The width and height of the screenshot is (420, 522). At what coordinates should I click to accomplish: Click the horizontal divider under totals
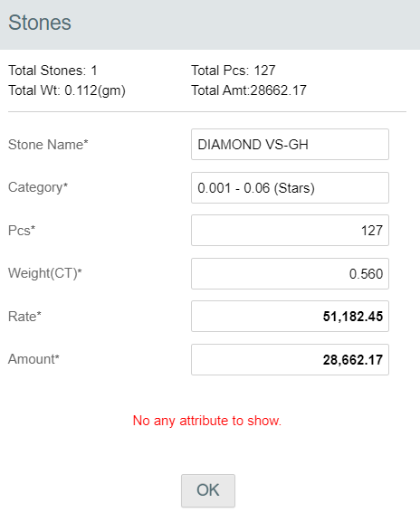click(x=207, y=112)
